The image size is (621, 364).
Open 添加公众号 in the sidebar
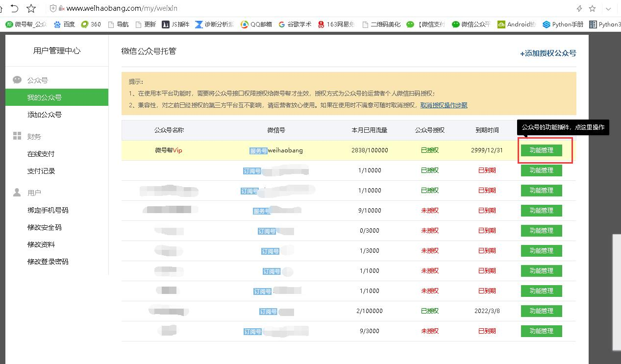[45, 115]
